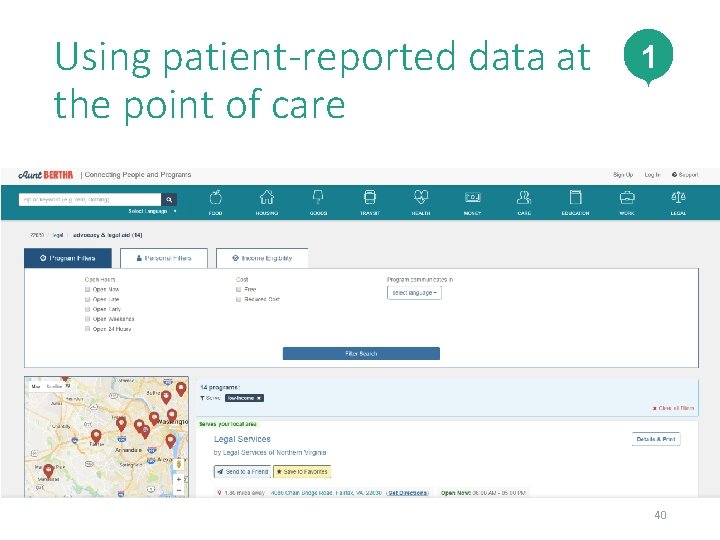This screenshot has height=540, width=720.
Task: Click the Sign Up link
Action: (x=623, y=174)
